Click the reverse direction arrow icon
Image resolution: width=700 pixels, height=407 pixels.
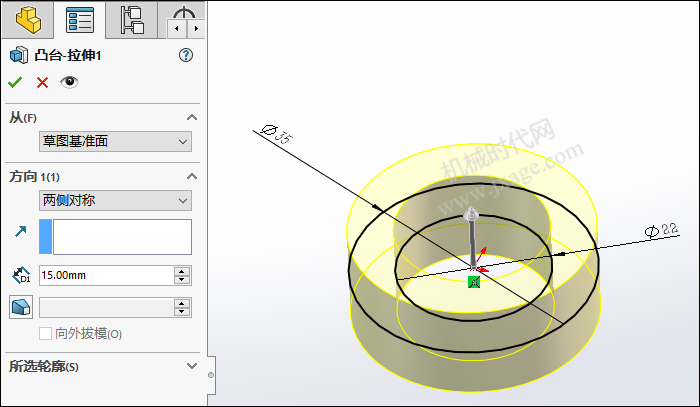[x=21, y=231]
